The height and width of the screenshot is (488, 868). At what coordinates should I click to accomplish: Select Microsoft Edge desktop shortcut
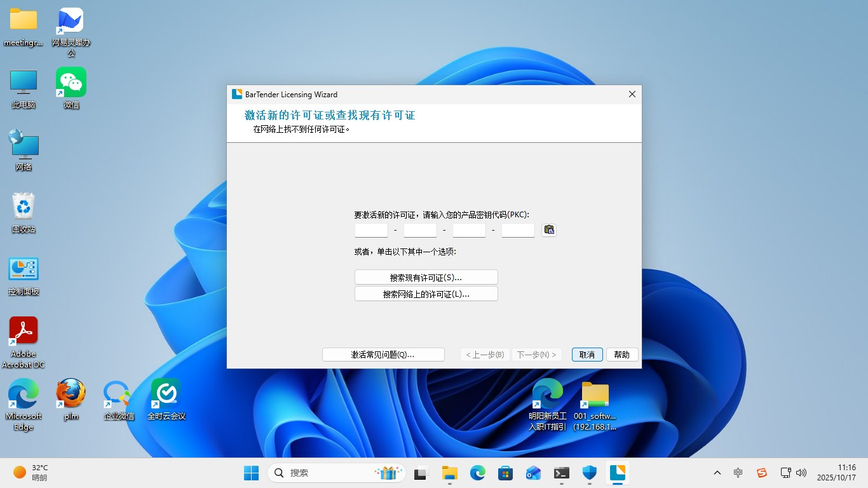(24, 405)
